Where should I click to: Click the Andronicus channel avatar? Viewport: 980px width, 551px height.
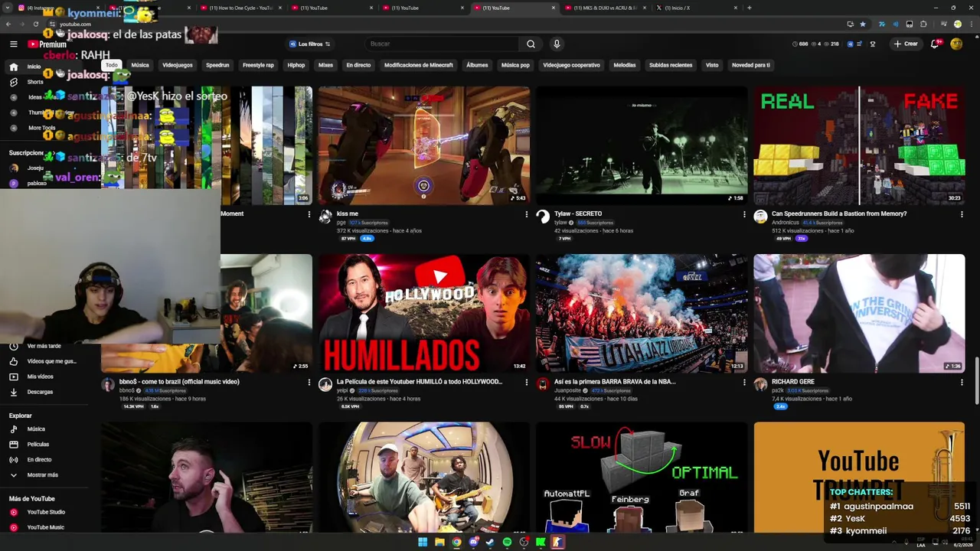click(760, 217)
